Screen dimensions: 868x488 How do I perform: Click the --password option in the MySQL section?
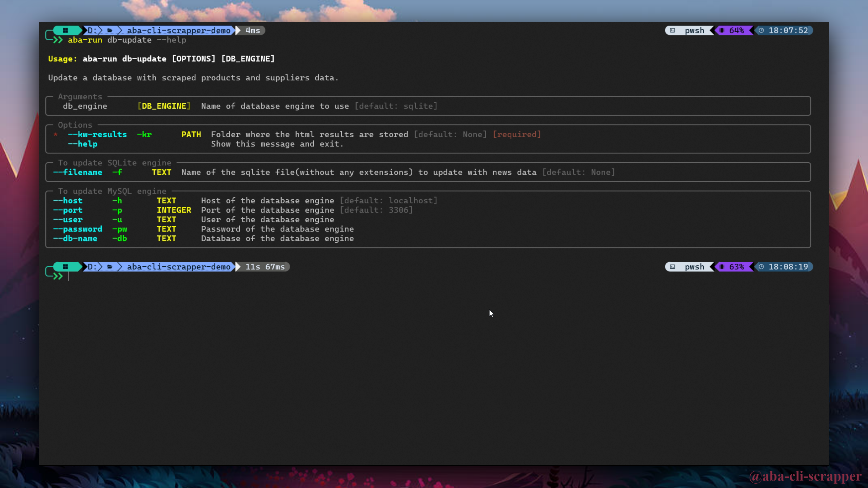click(x=78, y=229)
